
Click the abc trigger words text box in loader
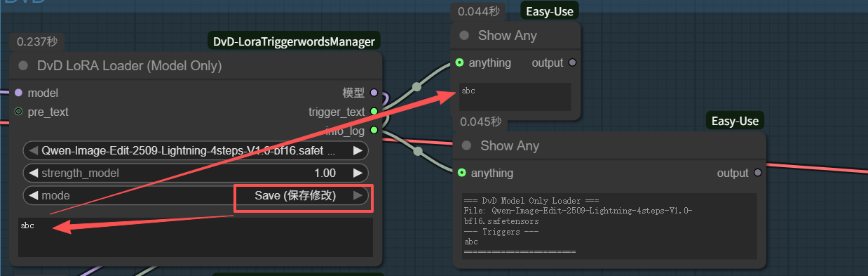click(196, 237)
